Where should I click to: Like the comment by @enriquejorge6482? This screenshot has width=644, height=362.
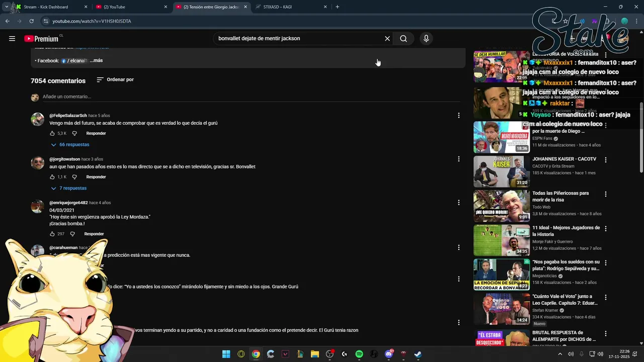coord(52,234)
